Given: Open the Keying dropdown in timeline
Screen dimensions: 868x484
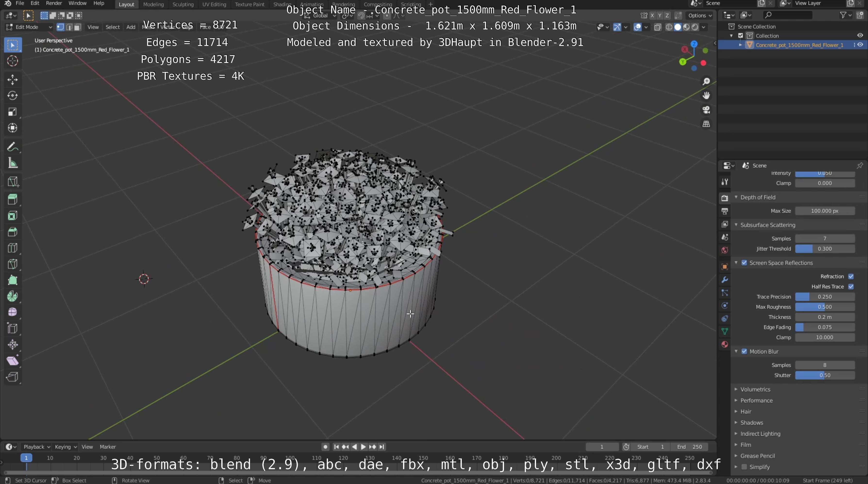Looking at the screenshot, I should (65, 447).
